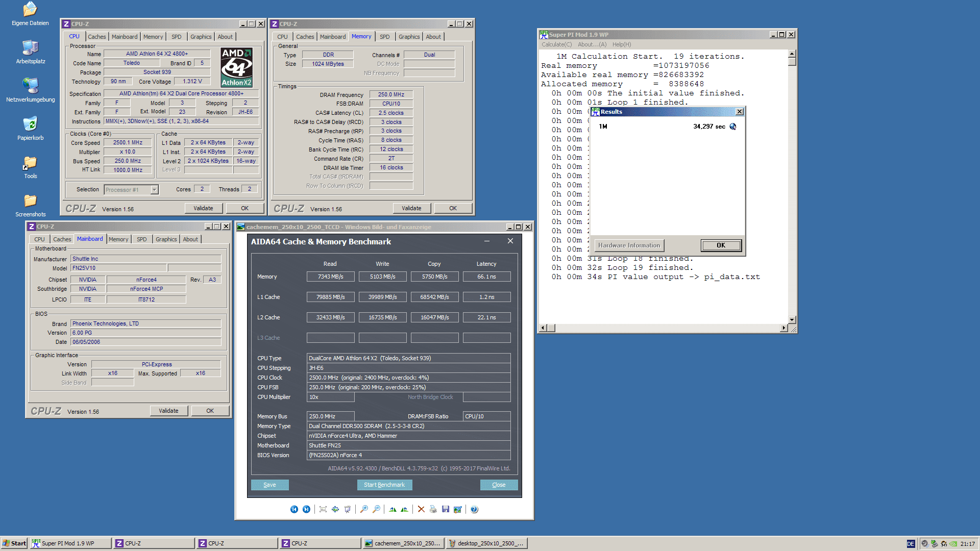
Task: Click Validate in Mainboard CPU-Z window
Action: tap(168, 411)
